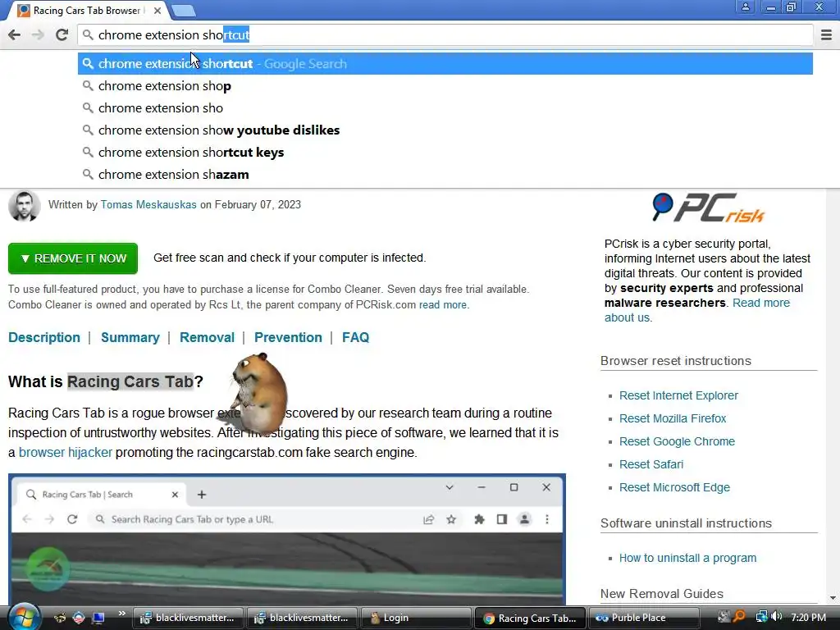Click the Racing Cars Tab screenshot image
This screenshot has height=630, width=840.
(287, 540)
